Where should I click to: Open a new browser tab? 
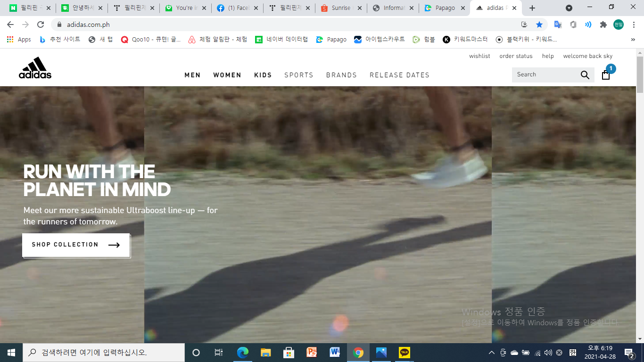click(532, 8)
